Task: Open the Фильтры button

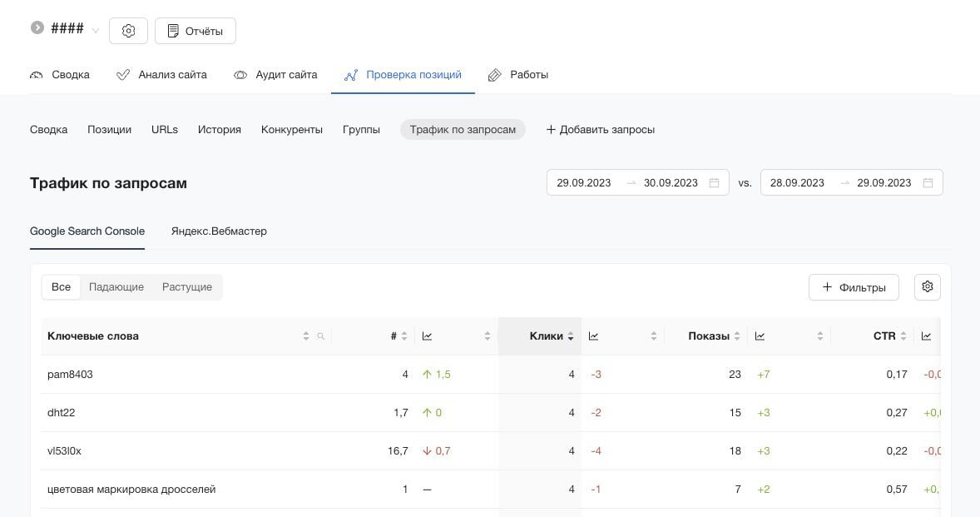Action: (854, 287)
